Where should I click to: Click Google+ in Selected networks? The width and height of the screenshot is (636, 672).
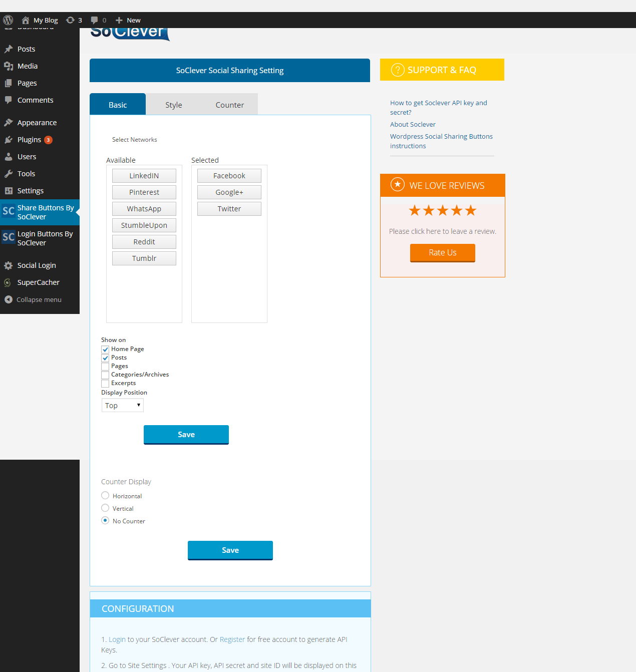tap(229, 192)
